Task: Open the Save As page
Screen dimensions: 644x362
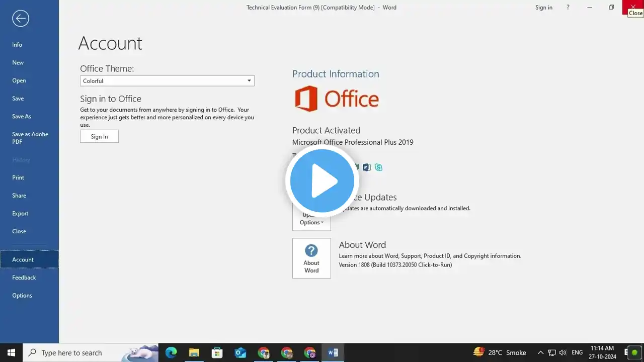Action: (22, 116)
